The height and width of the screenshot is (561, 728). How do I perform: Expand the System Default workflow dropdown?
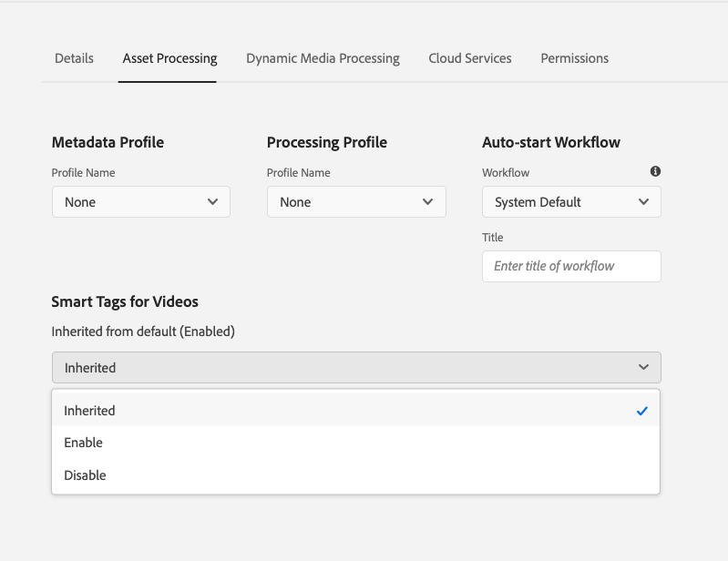(570, 202)
